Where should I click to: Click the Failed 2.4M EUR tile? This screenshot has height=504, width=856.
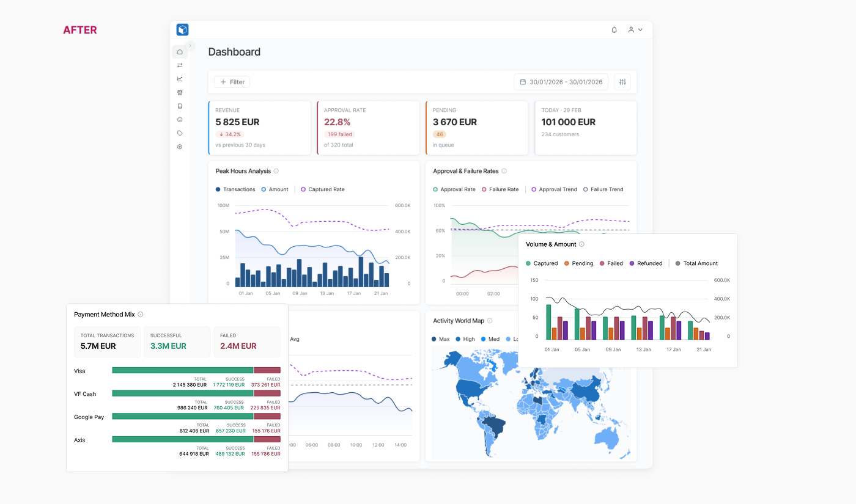247,341
